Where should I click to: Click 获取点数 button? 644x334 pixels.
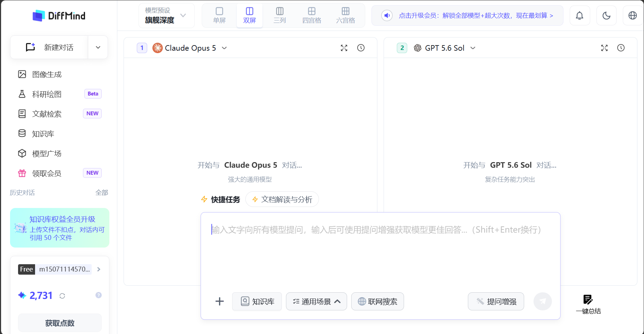coord(60,323)
